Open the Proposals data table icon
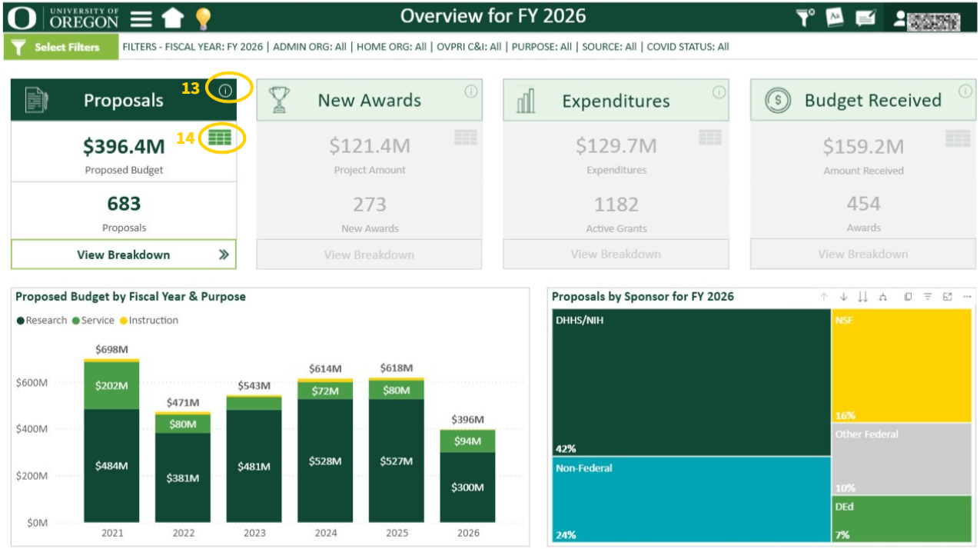Screen dimensions: 980x549 (220, 138)
